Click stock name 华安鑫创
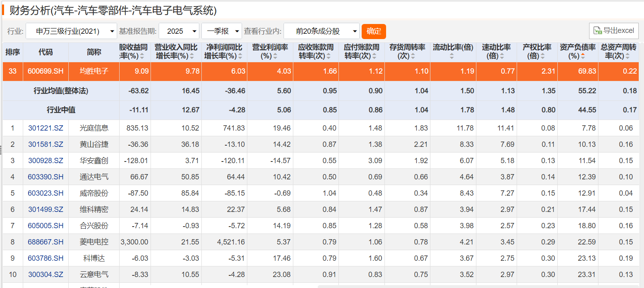The width and height of the screenshot is (644, 288). tap(94, 161)
